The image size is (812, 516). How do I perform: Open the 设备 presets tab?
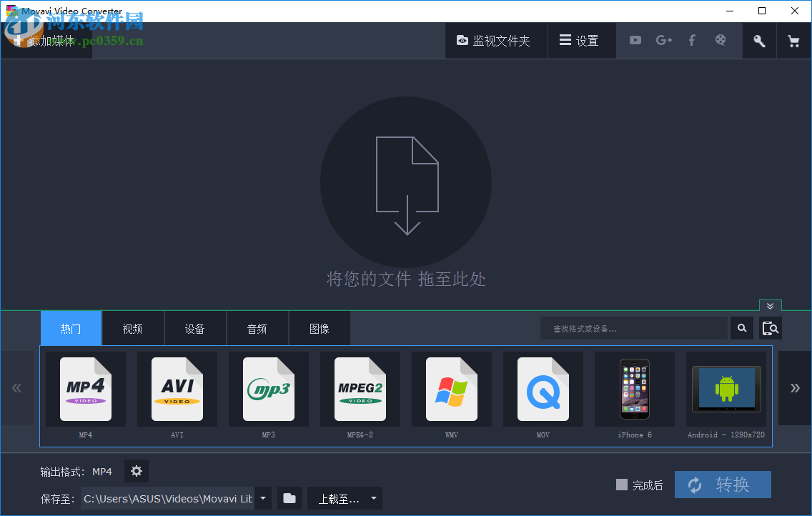(195, 328)
